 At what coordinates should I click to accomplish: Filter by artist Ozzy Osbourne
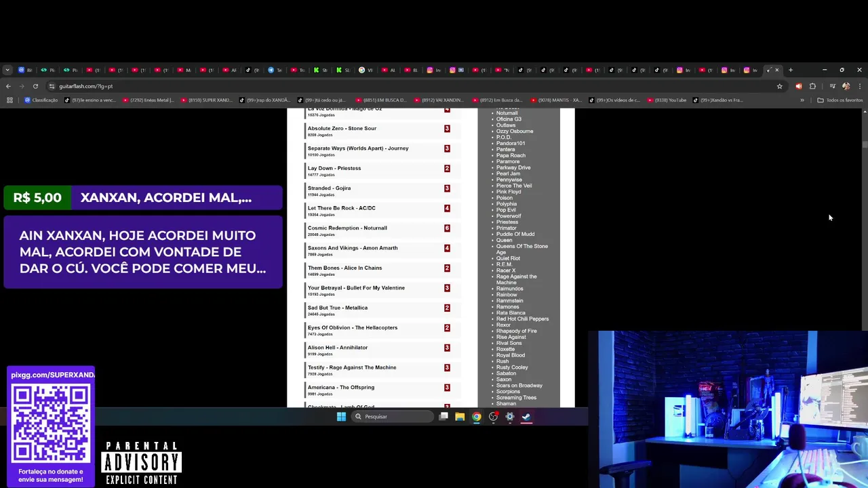(x=515, y=131)
